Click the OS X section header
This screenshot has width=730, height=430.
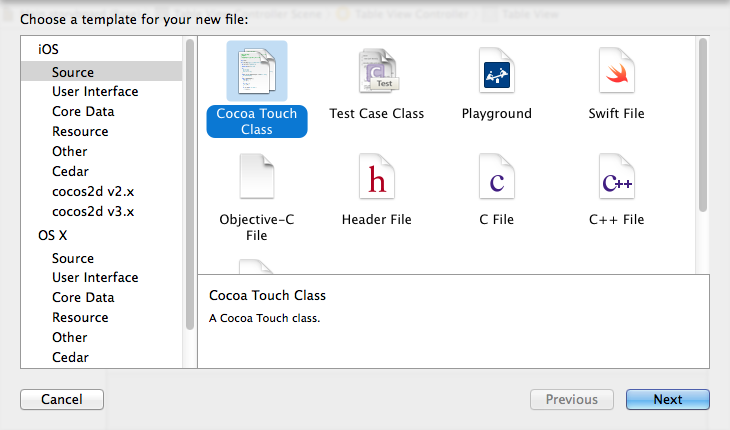tap(52, 235)
